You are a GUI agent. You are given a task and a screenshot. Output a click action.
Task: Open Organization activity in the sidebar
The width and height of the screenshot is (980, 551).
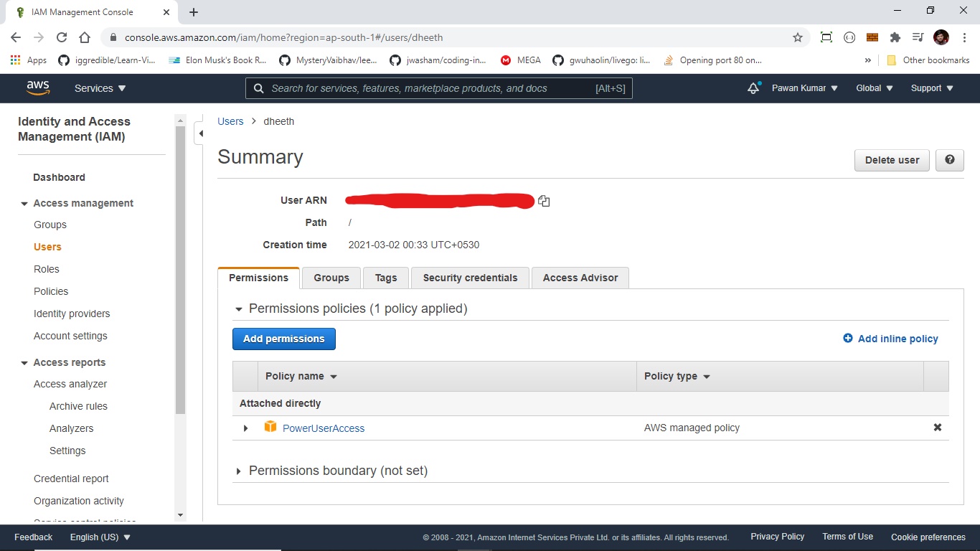click(79, 501)
